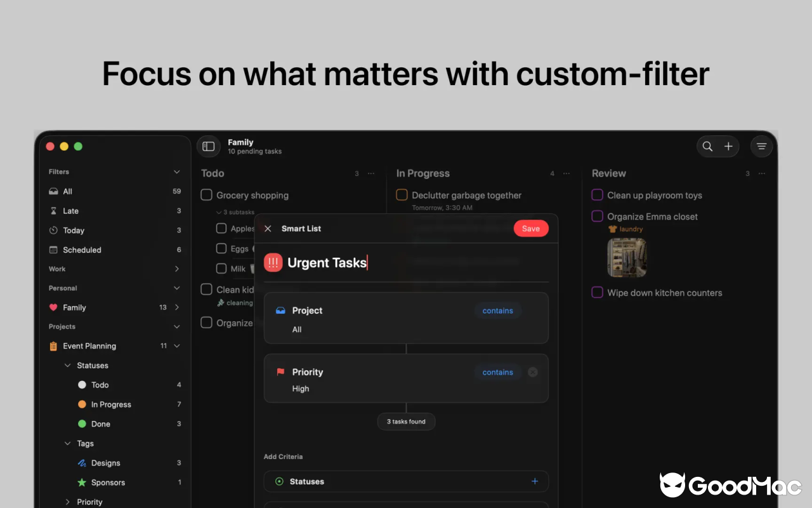Open the Project contains operator dropdown

[x=498, y=311]
